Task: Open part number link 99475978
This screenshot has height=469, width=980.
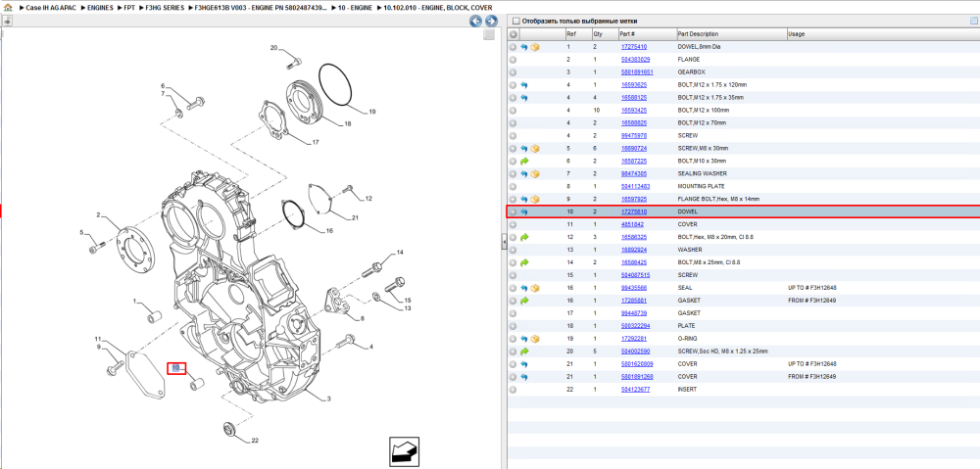Action: coord(634,135)
